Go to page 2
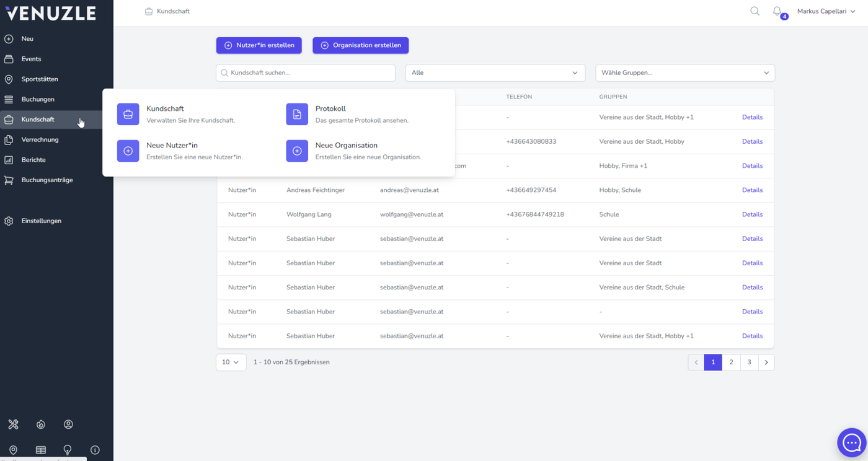The width and height of the screenshot is (868, 461). tap(731, 362)
